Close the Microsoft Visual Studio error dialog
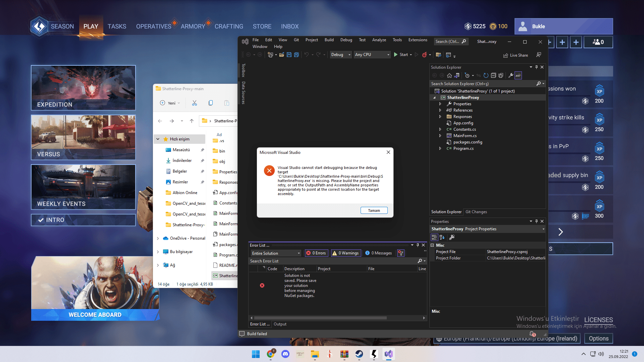 coord(388,152)
